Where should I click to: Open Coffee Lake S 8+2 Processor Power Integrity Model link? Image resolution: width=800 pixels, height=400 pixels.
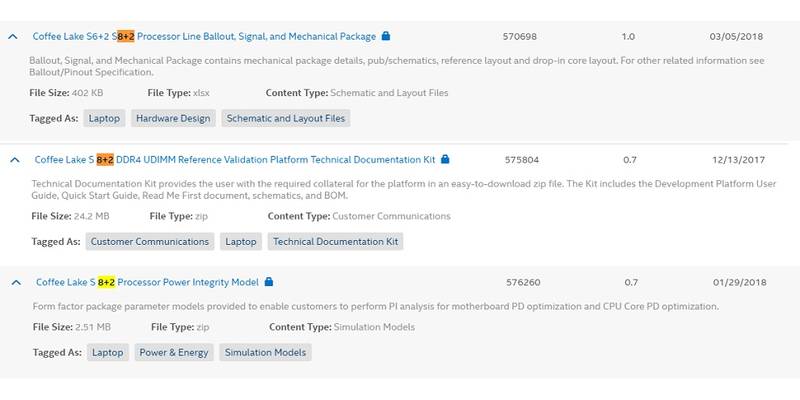click(147, 282)
